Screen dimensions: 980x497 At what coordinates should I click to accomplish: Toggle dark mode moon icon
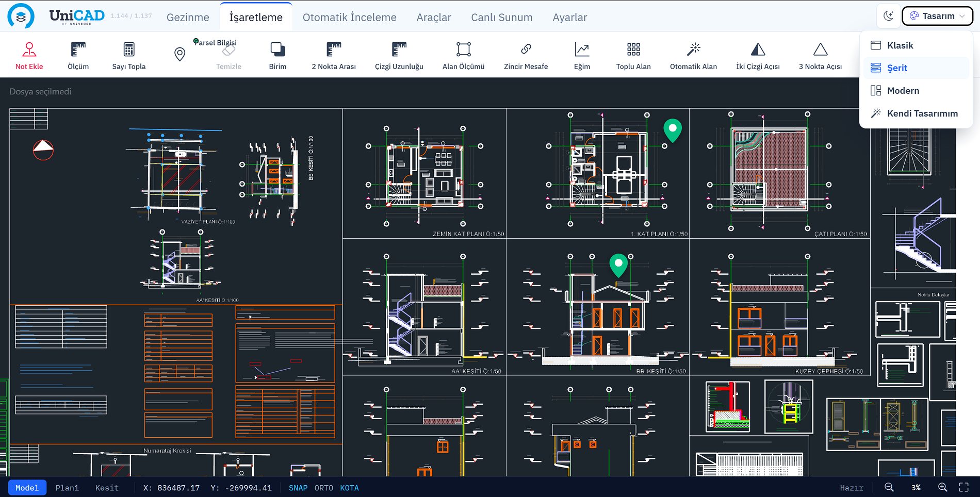tap(888, 16)
